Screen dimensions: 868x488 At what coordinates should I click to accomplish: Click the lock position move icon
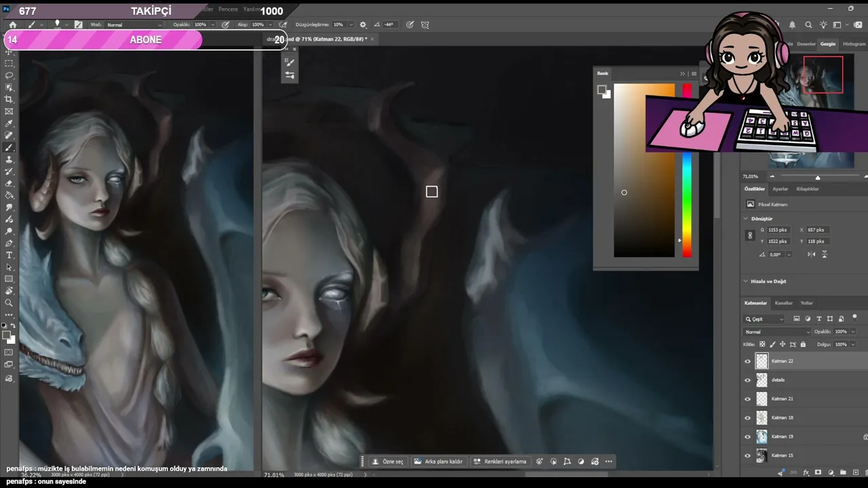coord(783,344)
